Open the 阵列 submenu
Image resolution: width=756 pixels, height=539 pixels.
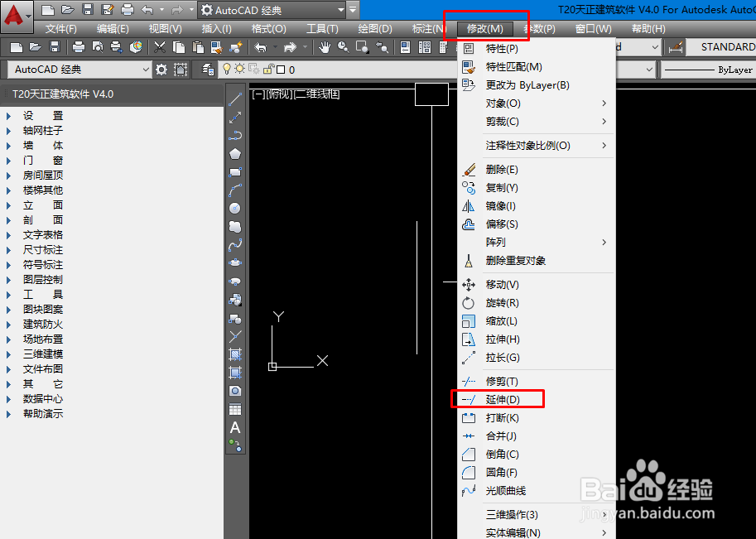[536, 242]
